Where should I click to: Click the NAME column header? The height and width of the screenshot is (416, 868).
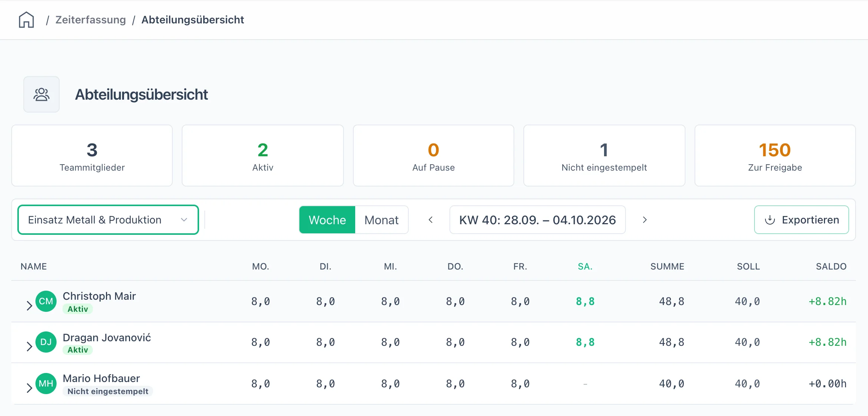[x=34, y=267]
